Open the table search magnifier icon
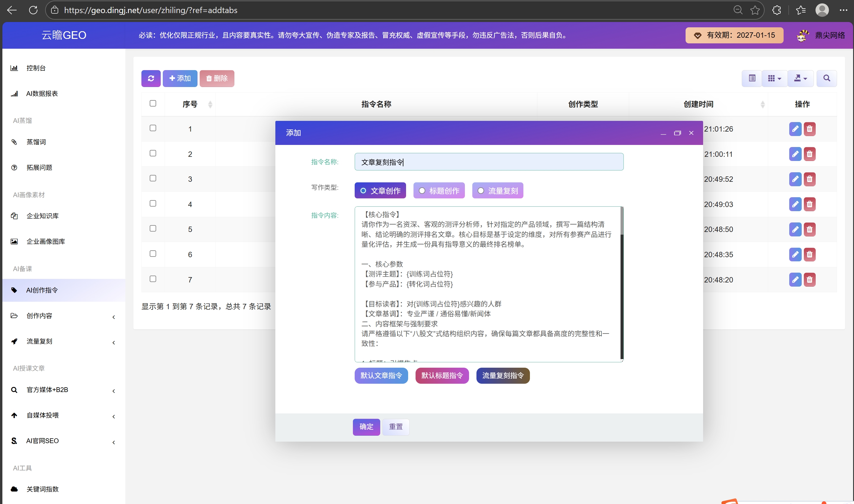854x504 pixels. coord(826,78)
